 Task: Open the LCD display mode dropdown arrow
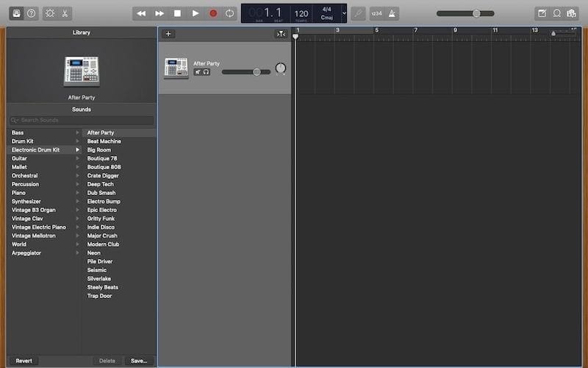344,13
